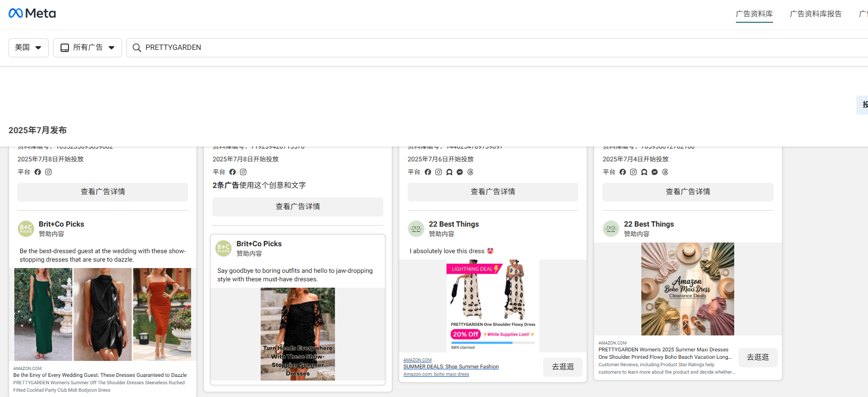Click 'Say goodbye to boring outfits' ad text
The image size is (868, 397).
click(x=295, y=275)
